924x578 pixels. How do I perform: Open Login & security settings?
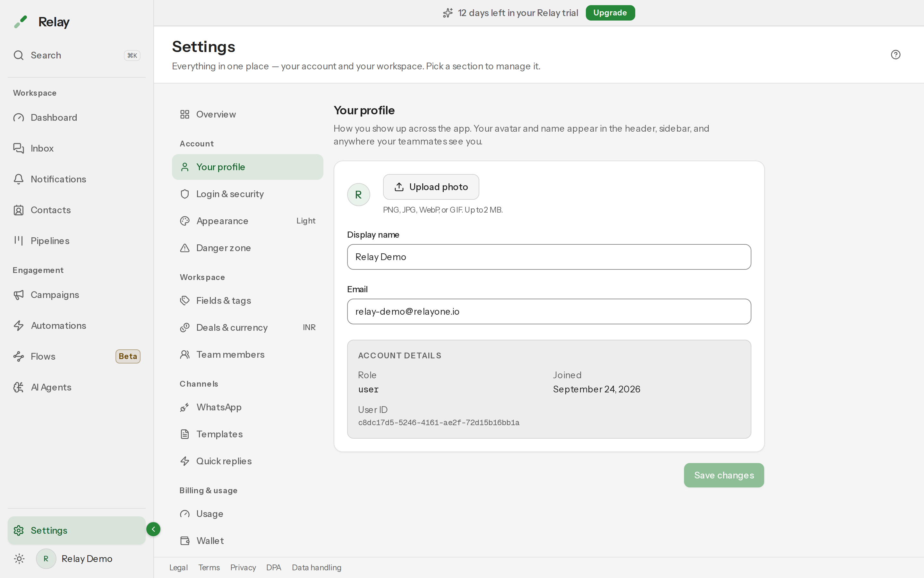click(247, 194)
